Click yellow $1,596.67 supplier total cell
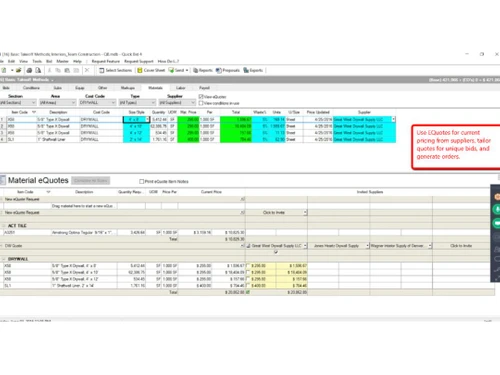Screen dimensions: 500x375 coord(291,266)
